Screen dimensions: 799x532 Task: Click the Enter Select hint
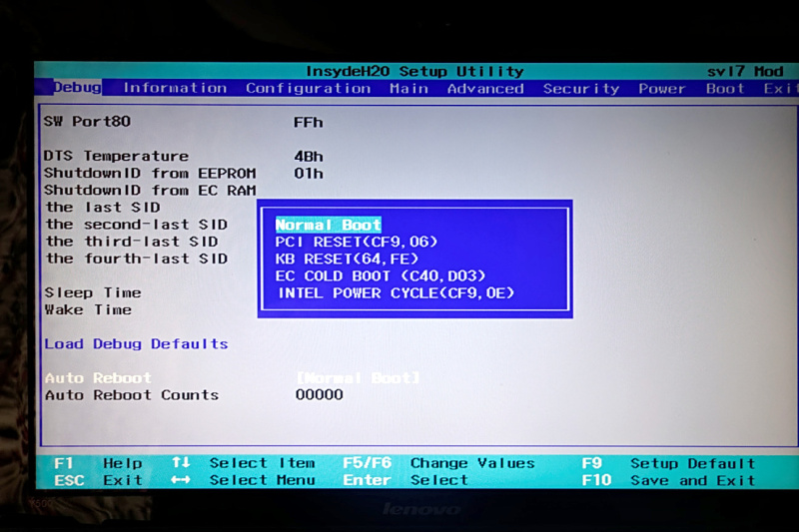click(x=405, y=480)
